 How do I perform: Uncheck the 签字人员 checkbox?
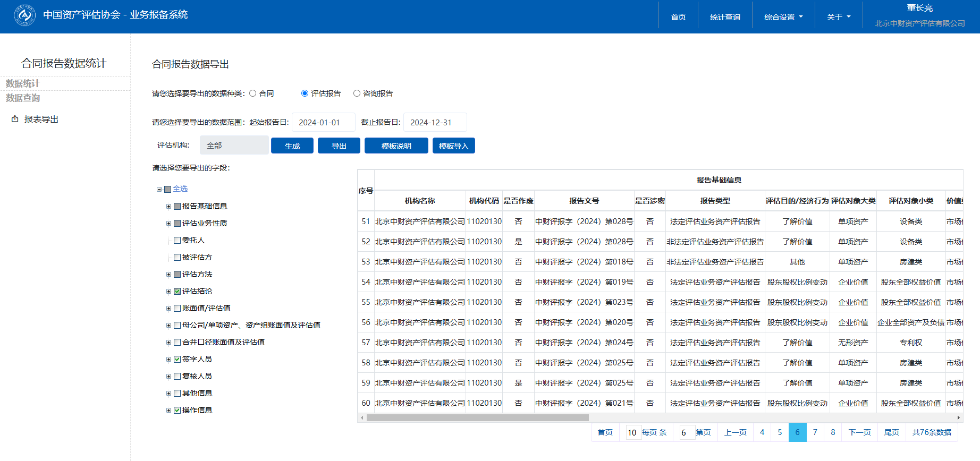(178, 359)
